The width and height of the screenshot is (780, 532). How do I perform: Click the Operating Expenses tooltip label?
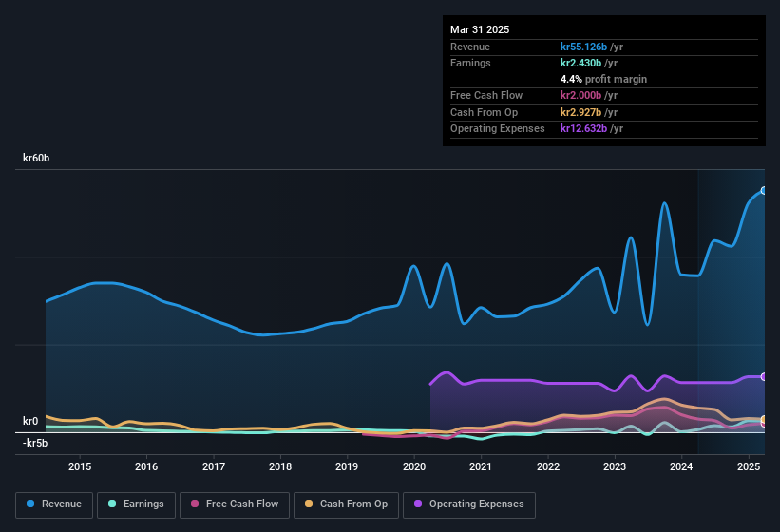click(498, 128)
